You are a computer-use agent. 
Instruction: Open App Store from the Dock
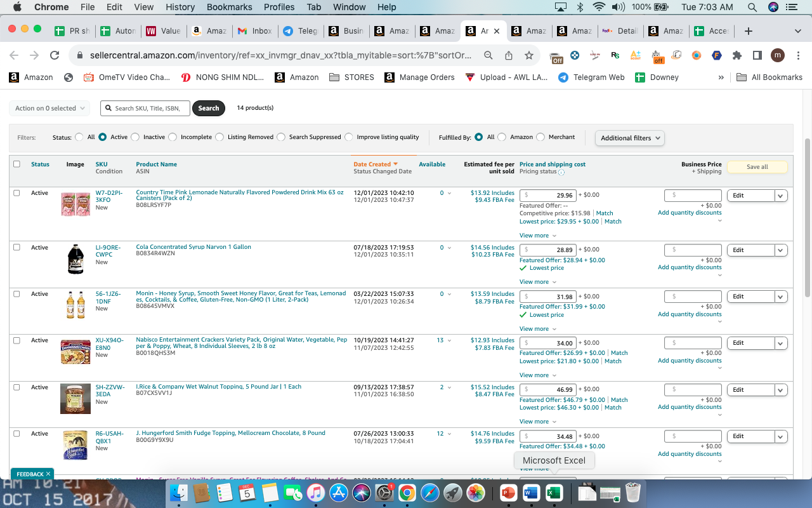pyautogui.click(x=339, y=493)
